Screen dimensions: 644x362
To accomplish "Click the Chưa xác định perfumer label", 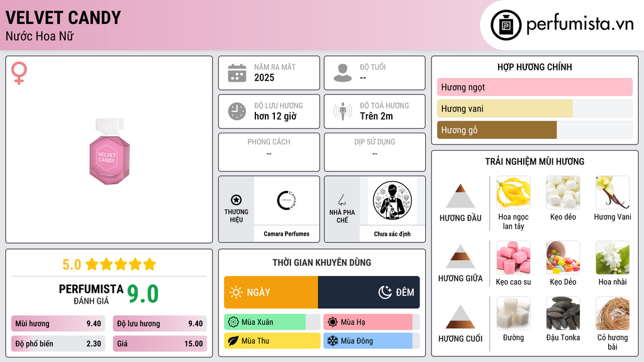I will (x=392, y=234).
